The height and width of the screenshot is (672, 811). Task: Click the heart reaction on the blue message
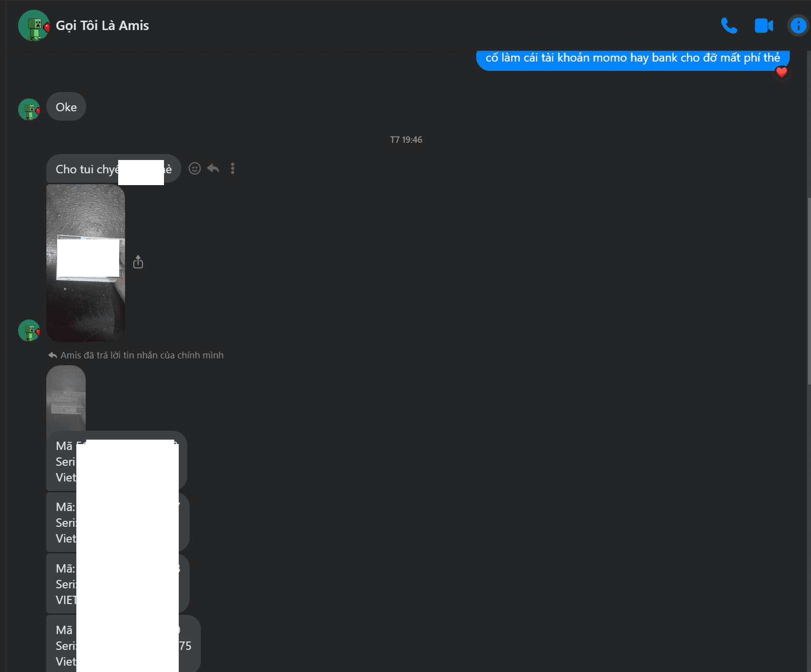[781, 72]
